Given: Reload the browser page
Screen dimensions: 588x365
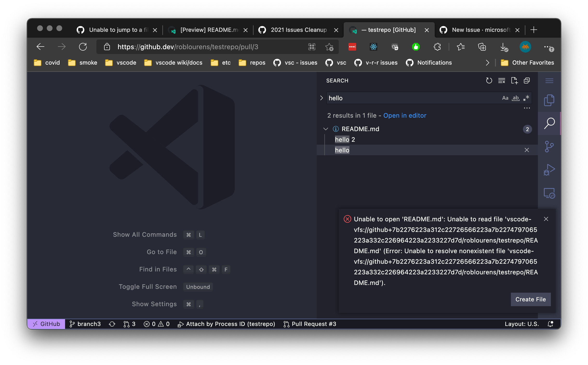Looking at the screenshot, I should pos(83,47).
